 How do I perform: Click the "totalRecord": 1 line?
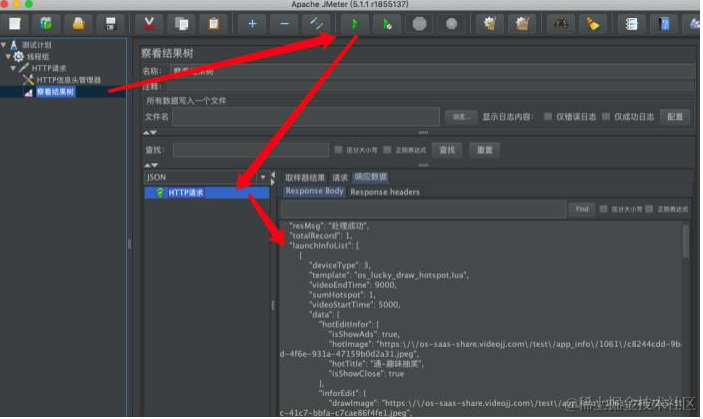[321, 236]
